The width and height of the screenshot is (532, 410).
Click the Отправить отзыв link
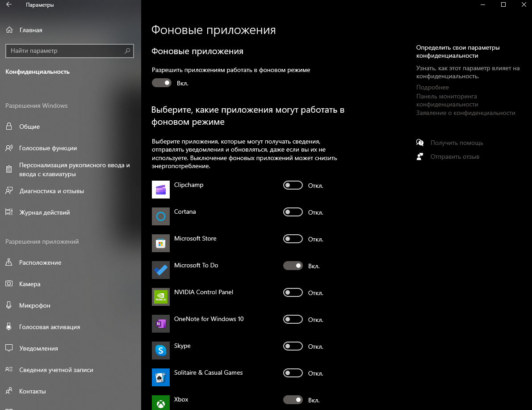click(x=455, y=156)
